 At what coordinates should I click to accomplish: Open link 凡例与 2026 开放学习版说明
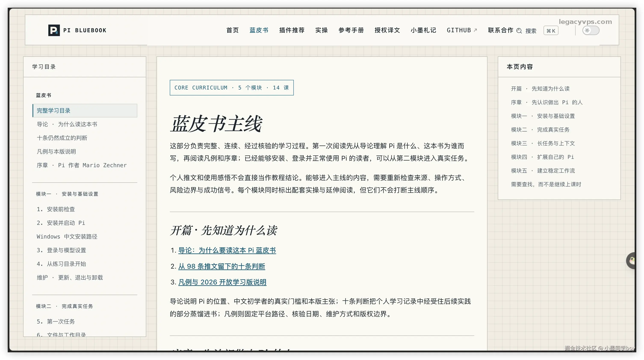[x=222, y=282]
